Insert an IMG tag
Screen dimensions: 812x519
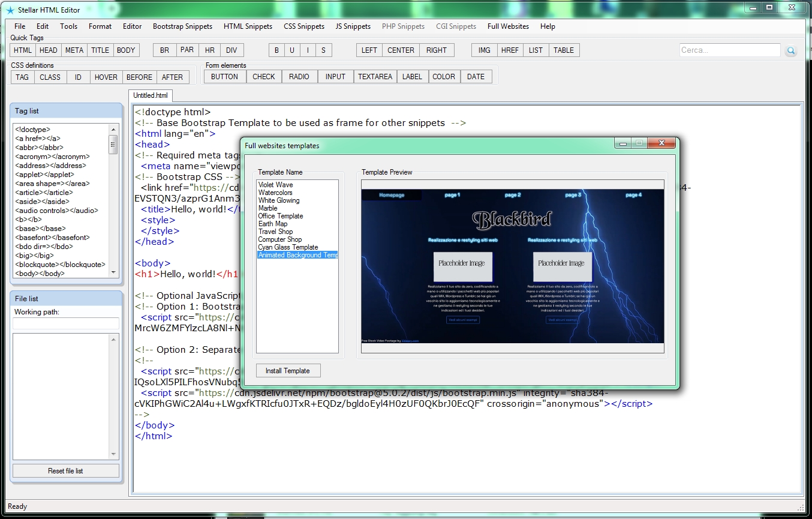click(x=485, y=50)
